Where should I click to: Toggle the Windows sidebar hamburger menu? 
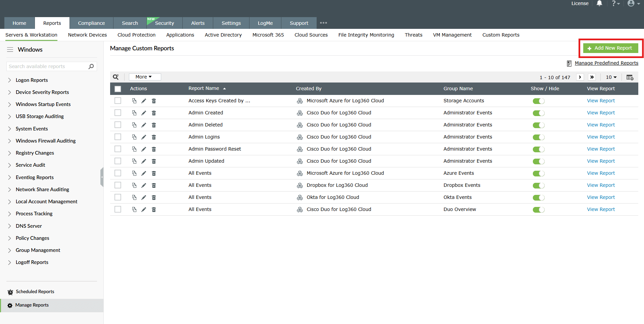10,50
